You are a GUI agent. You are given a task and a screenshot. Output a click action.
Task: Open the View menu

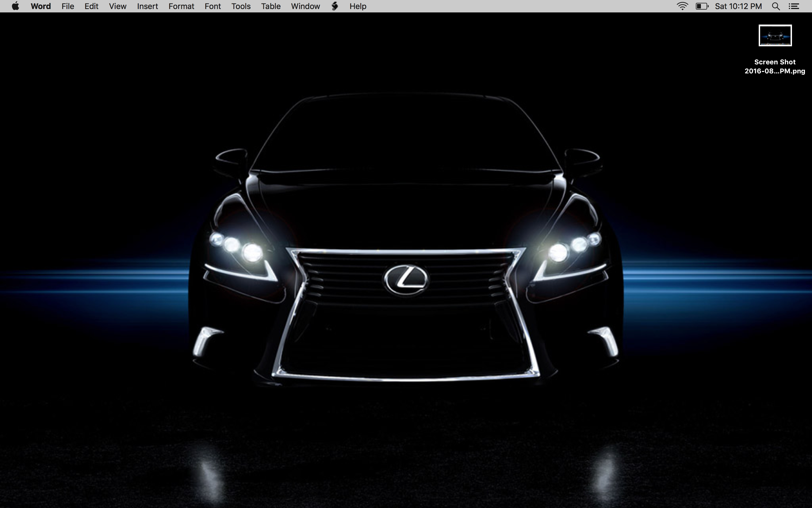[118, 6]
